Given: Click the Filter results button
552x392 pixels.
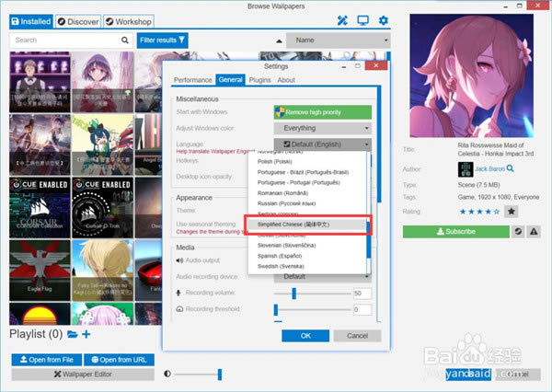Looking at the screenshot, I should [162, 40].
